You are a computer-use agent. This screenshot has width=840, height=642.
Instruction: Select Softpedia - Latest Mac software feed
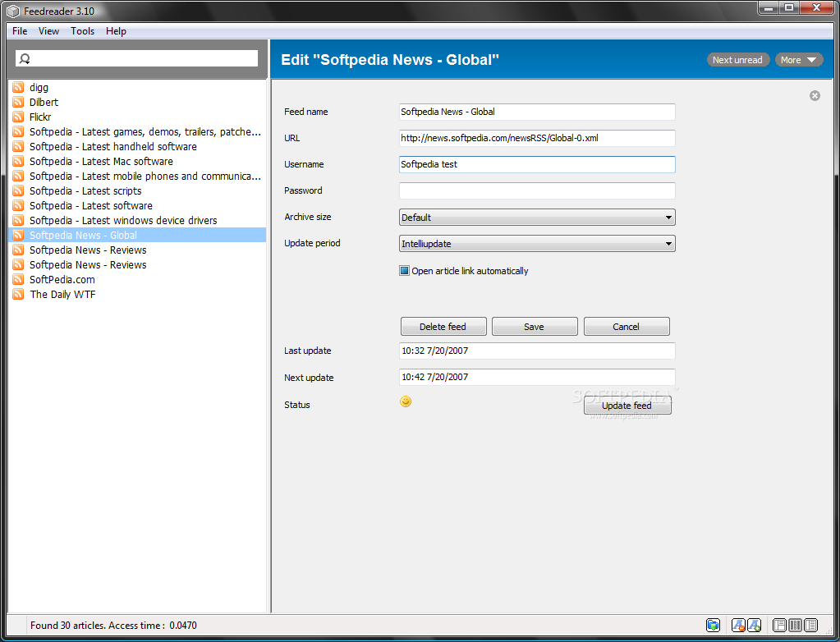coord(137,161)
